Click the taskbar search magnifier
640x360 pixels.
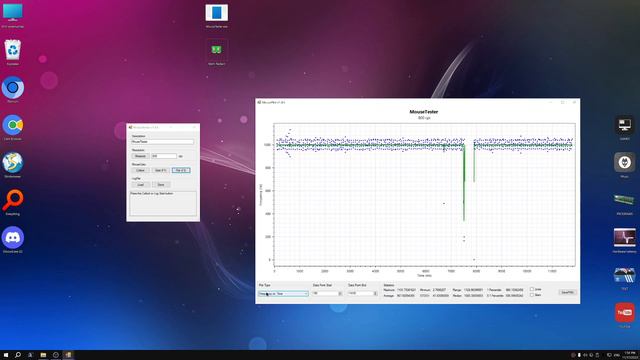(x=18, y=355)
